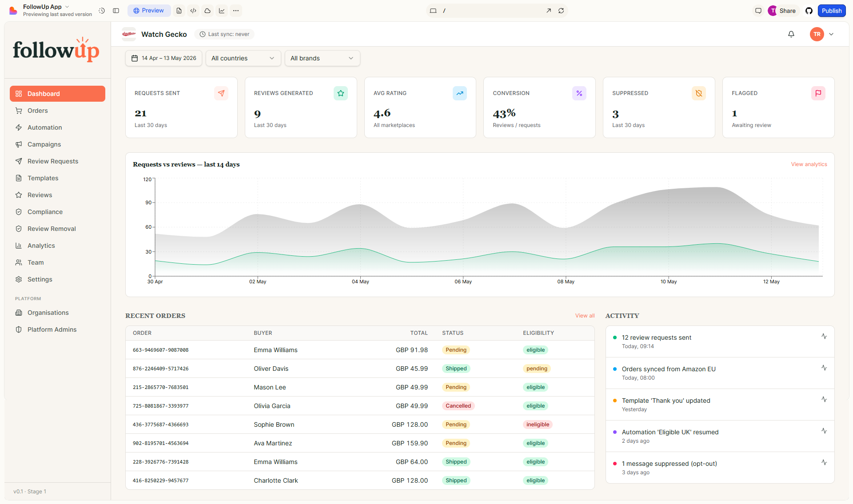Open Analytics in sidebar

(57, 246)
